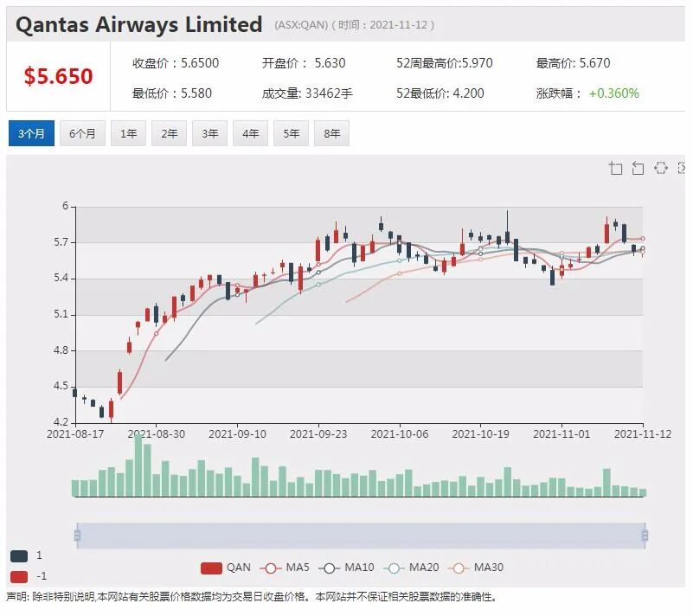
Task: Click the left handle of zoom slider
Action: coord(77,536)
